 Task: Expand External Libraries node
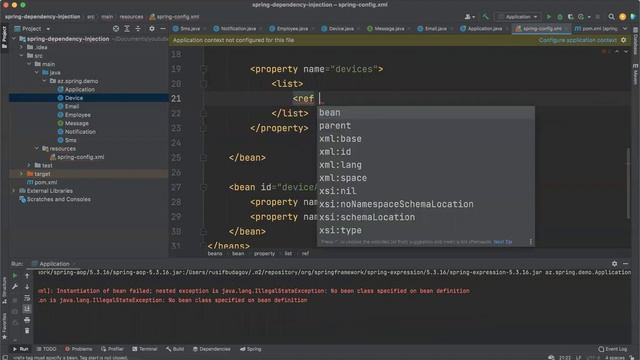pos(14,191)
